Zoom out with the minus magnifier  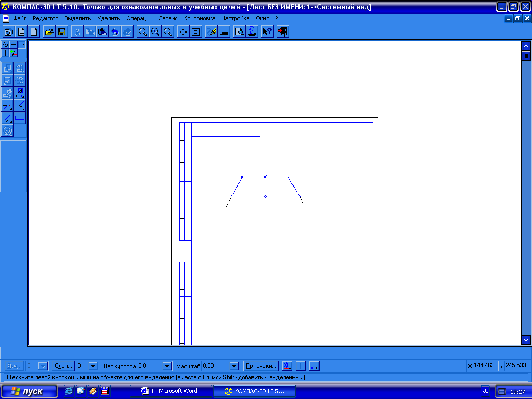point(168,32)
